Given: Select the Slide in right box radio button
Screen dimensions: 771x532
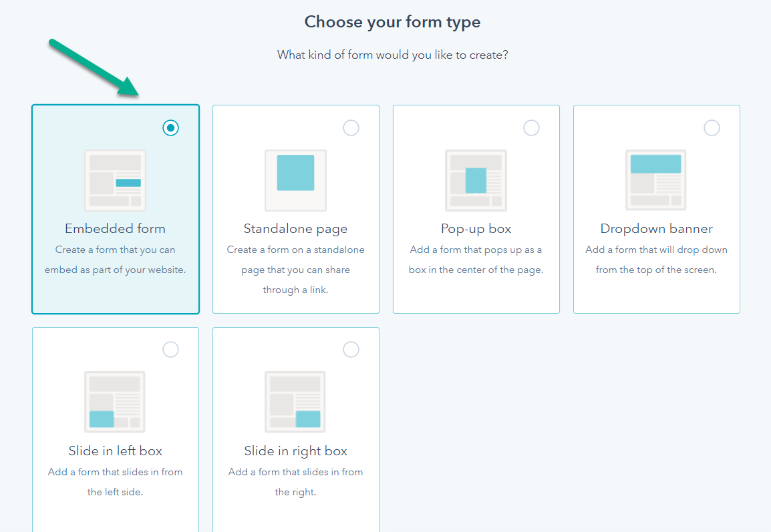Looking at the screenshot, I should [x=351, y=349].
